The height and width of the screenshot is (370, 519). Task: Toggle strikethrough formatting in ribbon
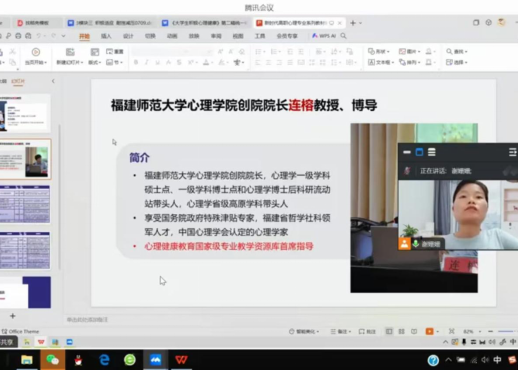point(179,62)
